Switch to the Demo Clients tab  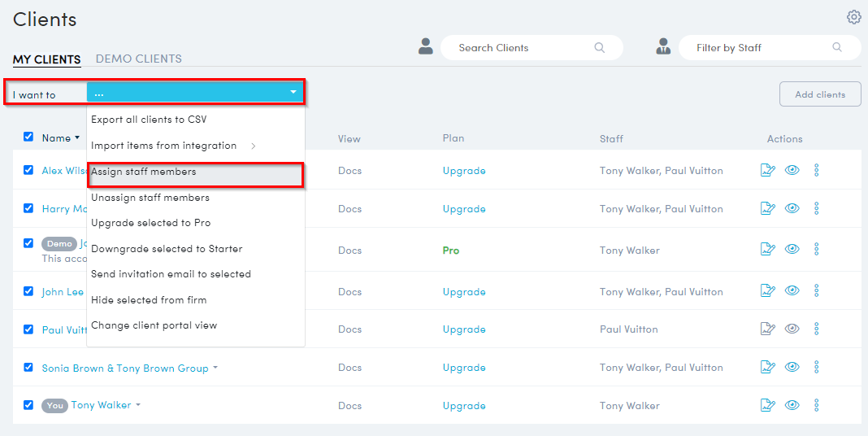pos(138,59)
